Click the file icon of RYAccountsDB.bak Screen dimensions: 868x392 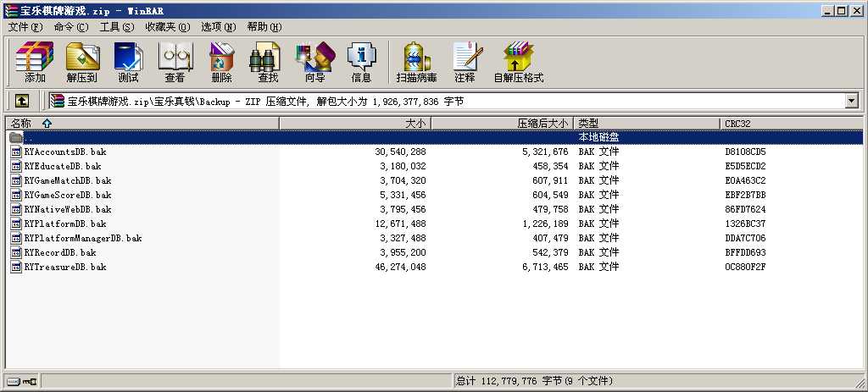coord(17,152)
